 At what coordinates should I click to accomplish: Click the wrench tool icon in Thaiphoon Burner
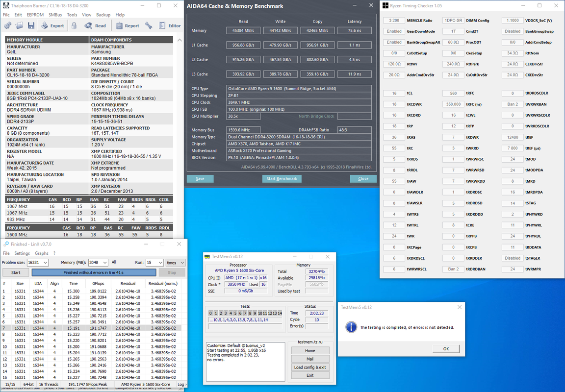coord(149,25)
